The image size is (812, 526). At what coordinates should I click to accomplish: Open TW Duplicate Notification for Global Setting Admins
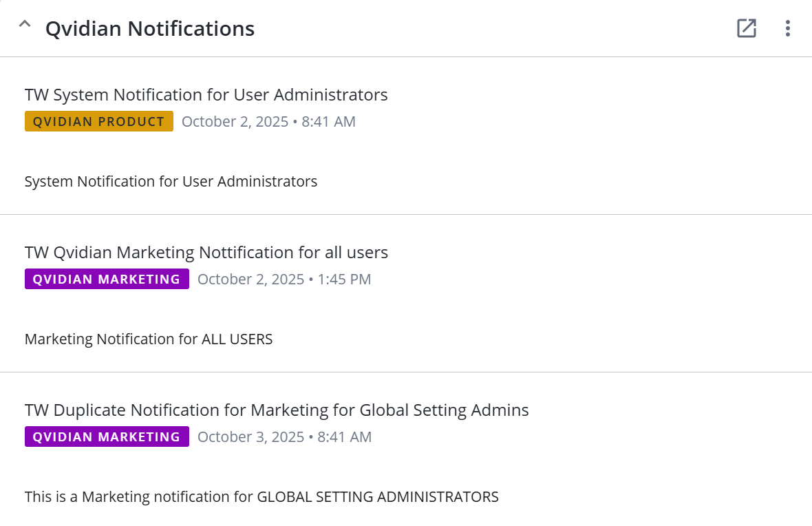coord(277,410)
